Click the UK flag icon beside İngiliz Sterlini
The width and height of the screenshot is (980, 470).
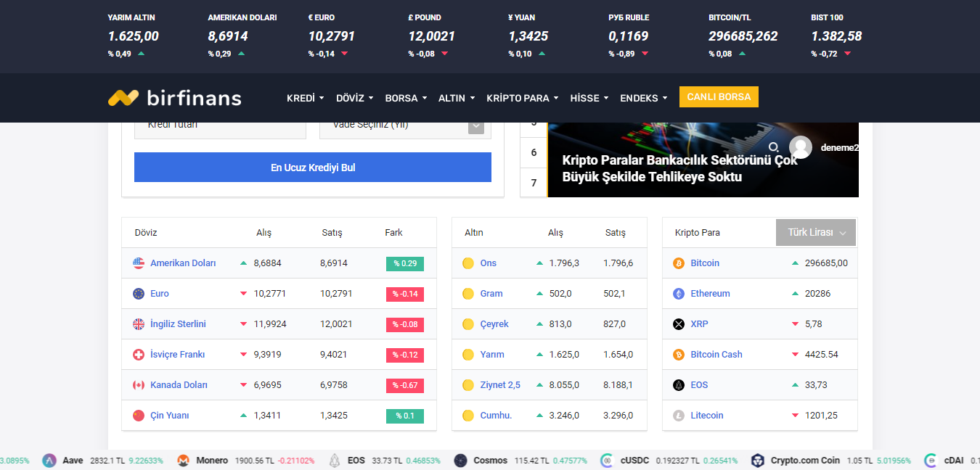tap(139, 324)
